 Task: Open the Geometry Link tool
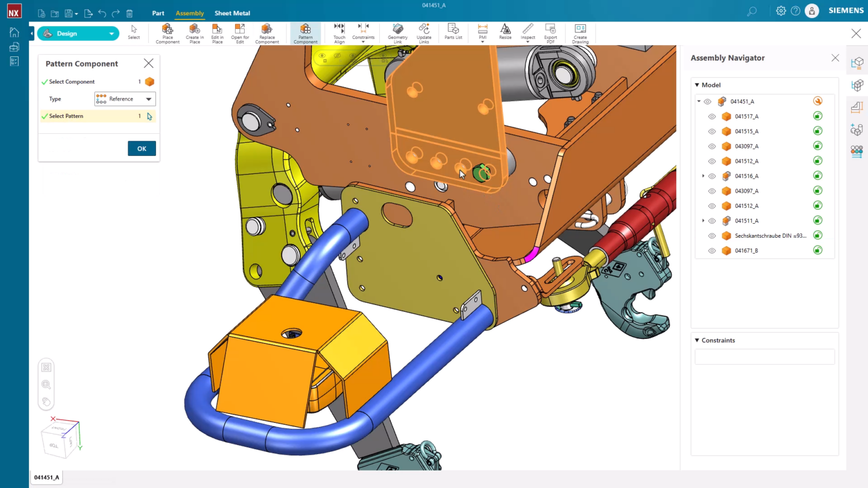[397, 33]
